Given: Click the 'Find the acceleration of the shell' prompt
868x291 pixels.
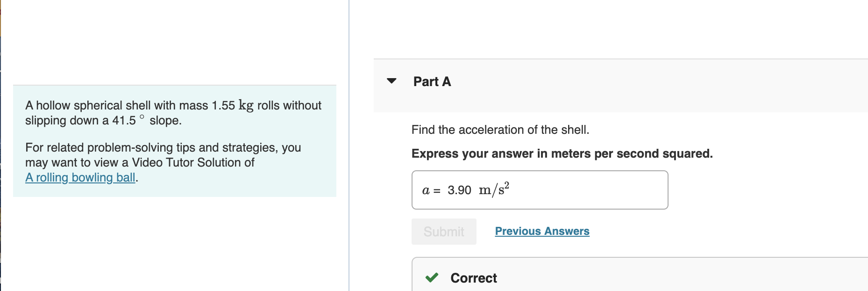Looking at the screenshot, I should 500,130.
